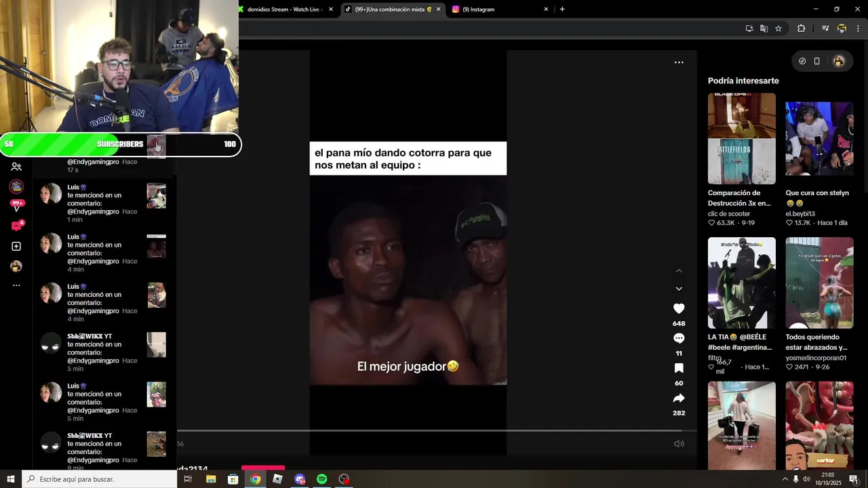Open the comments bubble showing 11

(x=679, y=338)
